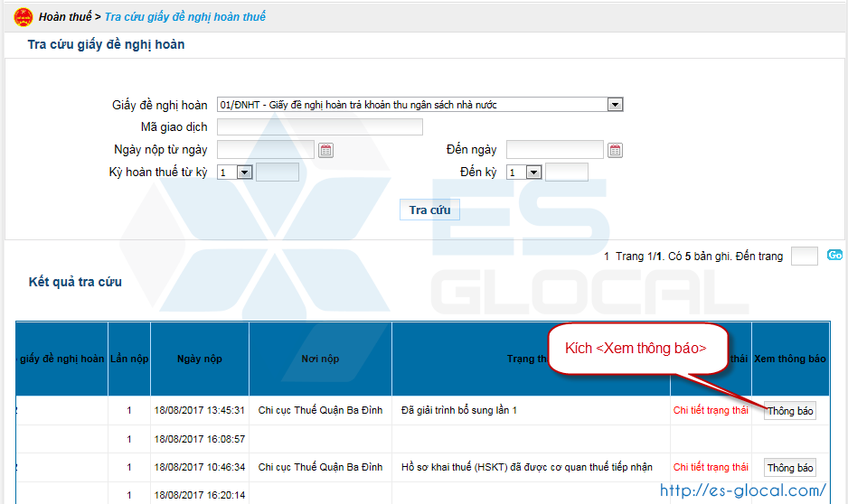Viewport: 848px width, 504px height.
Task: Open Tra cứu giấy đề nghị hoàn thuế breadcrumb
Action: [185, 17]
